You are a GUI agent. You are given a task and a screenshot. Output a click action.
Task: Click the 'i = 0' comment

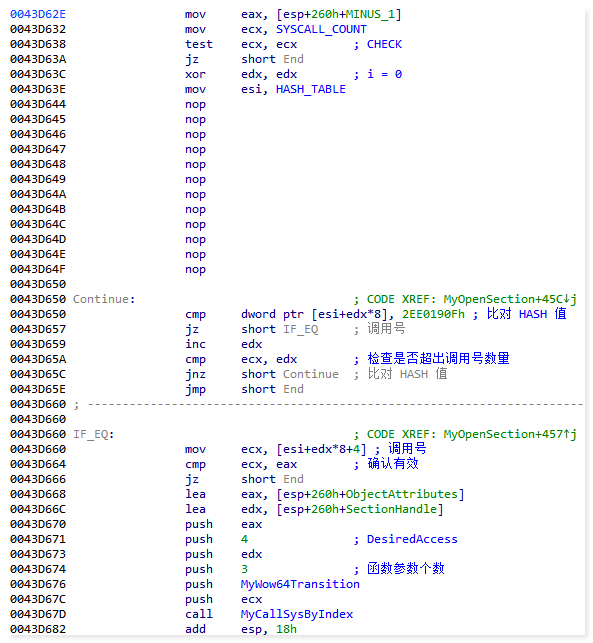pyautogui.click(x=384, y=74)
